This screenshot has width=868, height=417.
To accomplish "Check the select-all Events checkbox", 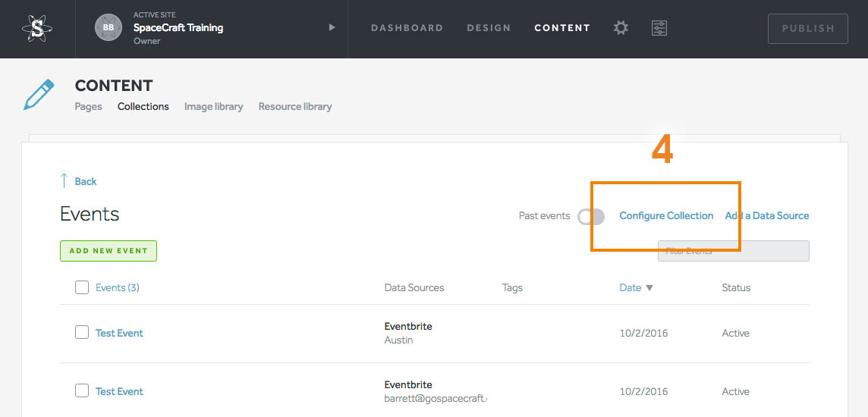I will point(82,287).
